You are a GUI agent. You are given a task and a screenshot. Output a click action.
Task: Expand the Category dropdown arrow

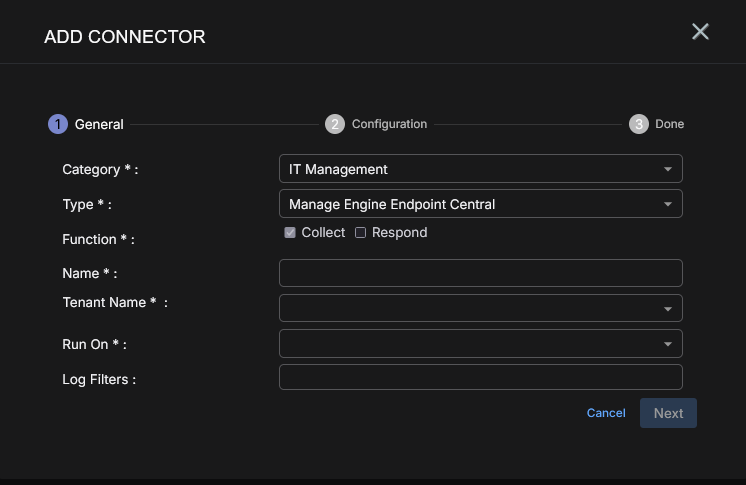coord(667,169)
